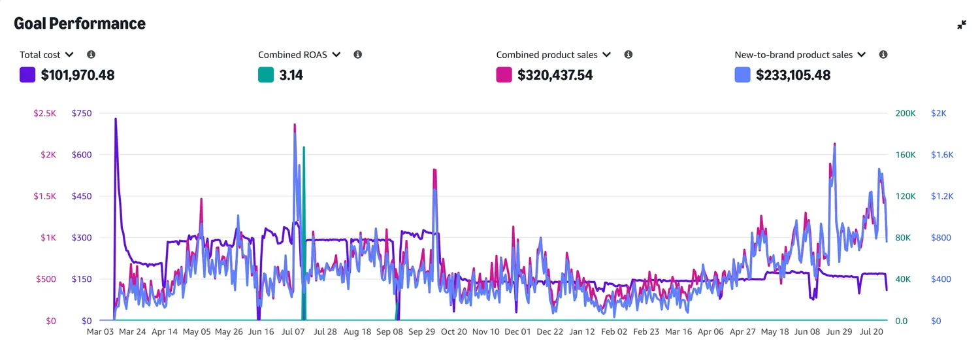
Task: Click the purple Total cost color swatch
Action: point(27,75)
